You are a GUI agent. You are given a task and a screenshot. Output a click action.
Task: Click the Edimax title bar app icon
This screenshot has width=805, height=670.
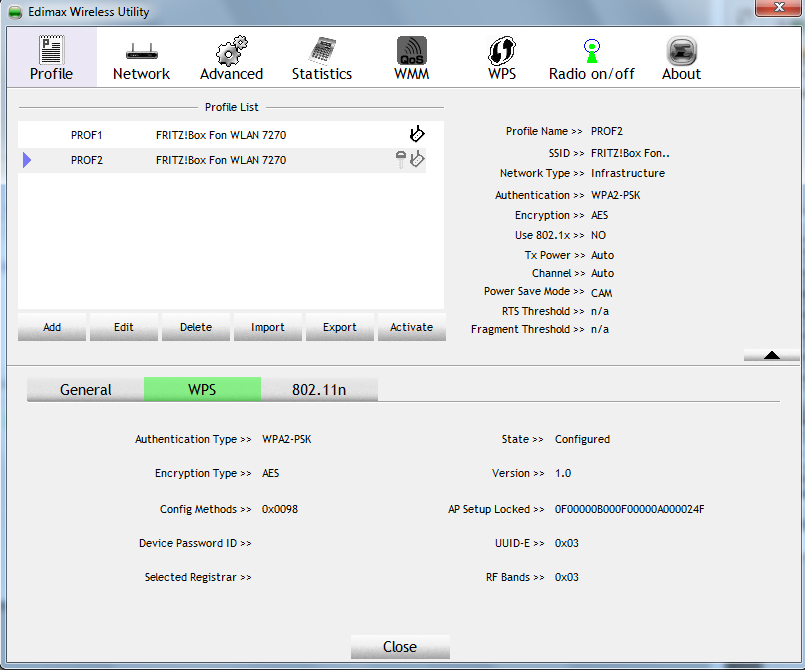pyautogui.click(x=15, y=12)
